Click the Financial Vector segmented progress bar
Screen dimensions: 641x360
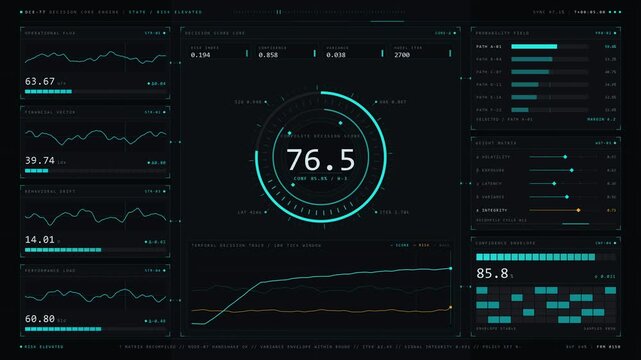pyautogui.click(x=96, y=171)
